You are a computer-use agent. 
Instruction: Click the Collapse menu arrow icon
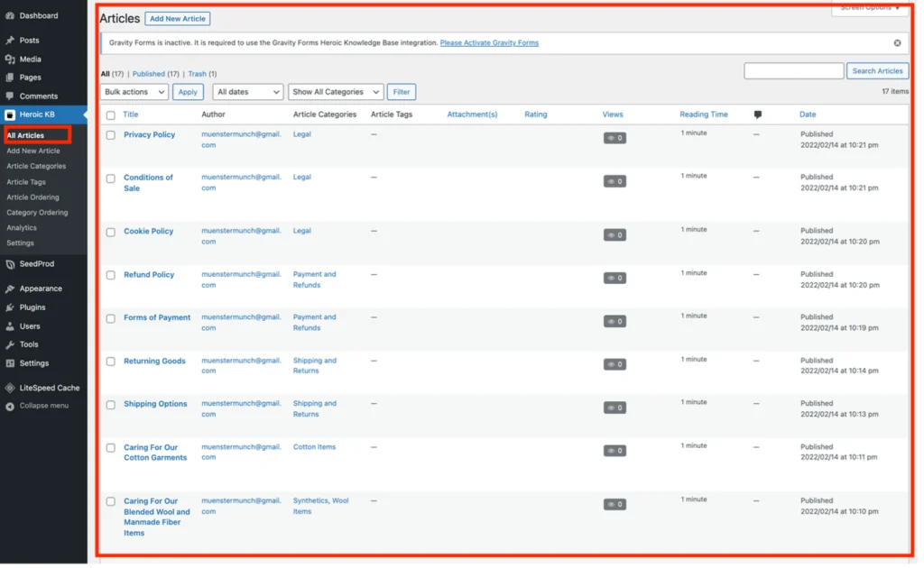[10, 408]
